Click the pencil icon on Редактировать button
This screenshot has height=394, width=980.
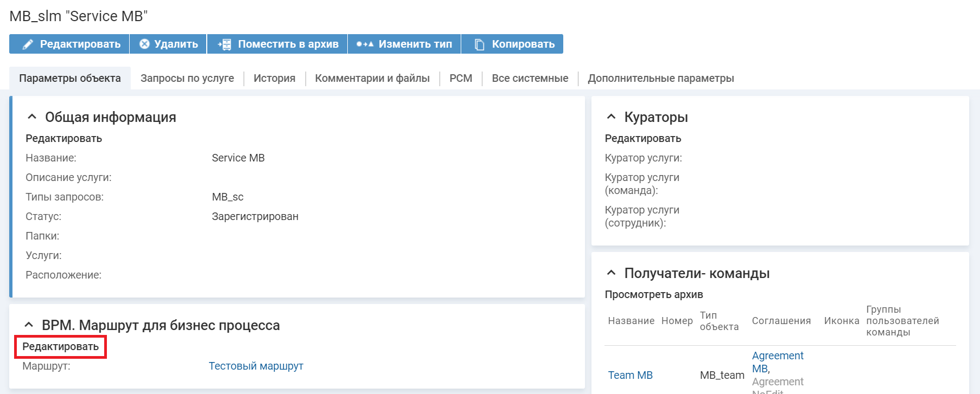[x=28, y=44]
